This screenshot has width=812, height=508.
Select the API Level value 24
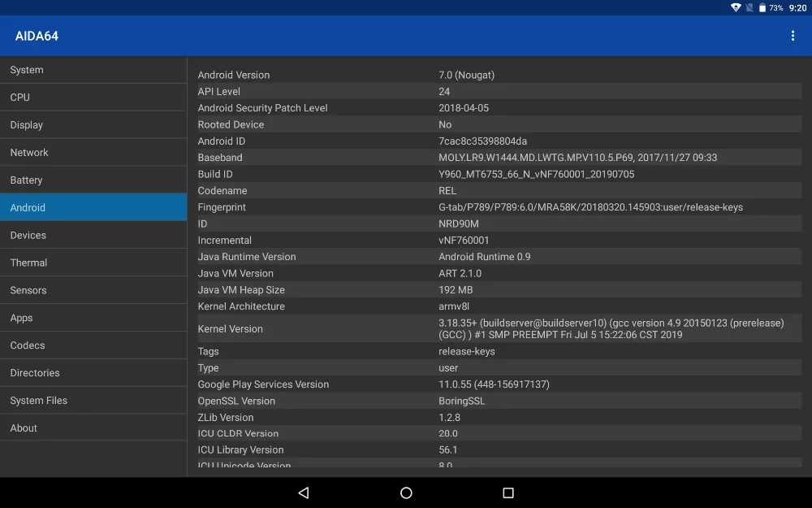click(x=444, y=91)
